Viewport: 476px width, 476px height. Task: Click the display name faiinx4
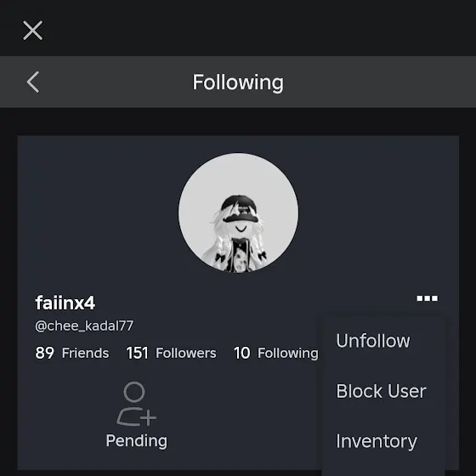tap(65, 303)
